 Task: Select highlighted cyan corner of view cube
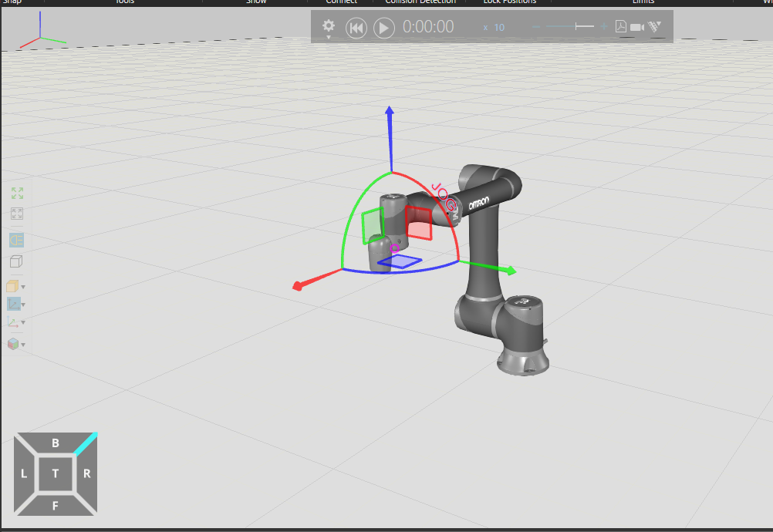(86, 443)
